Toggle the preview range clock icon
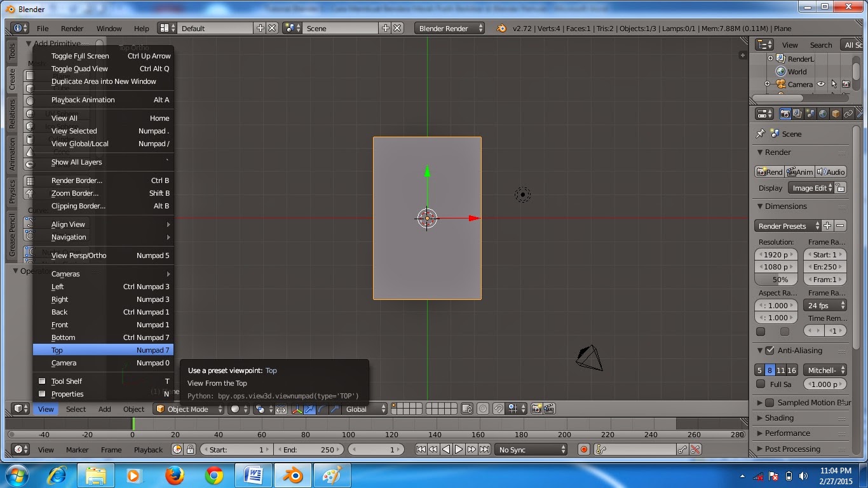This screenshot has width=868, height=488. [177, 449]
